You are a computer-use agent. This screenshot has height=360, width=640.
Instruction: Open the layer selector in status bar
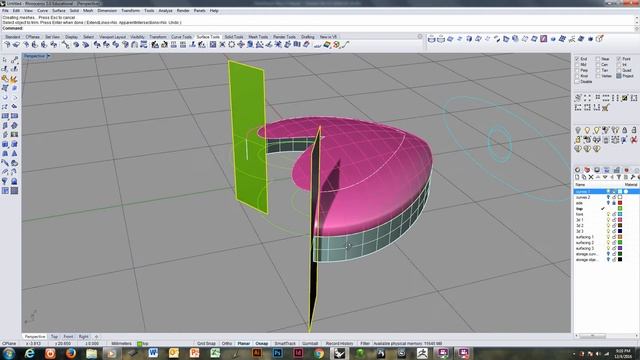(143, 344)
